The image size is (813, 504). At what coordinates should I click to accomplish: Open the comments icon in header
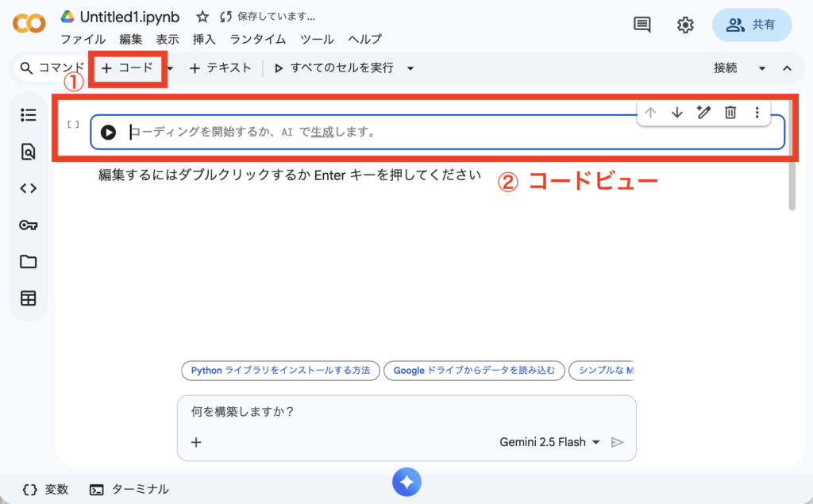coord(642,25)
